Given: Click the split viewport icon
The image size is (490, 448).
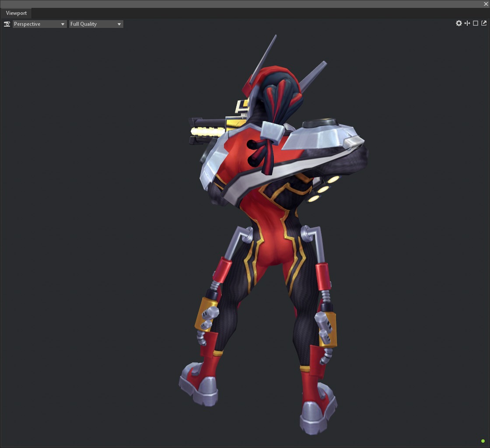Looking at the screenshot, I should point(467,23).
